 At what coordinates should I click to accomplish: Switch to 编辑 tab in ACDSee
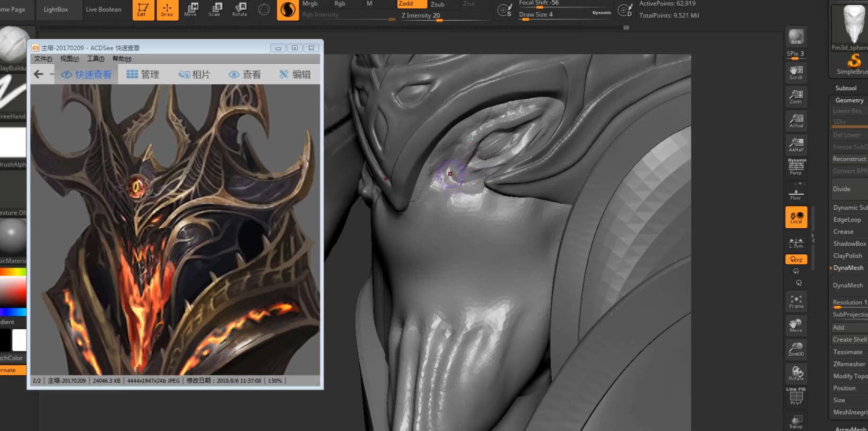295,75
